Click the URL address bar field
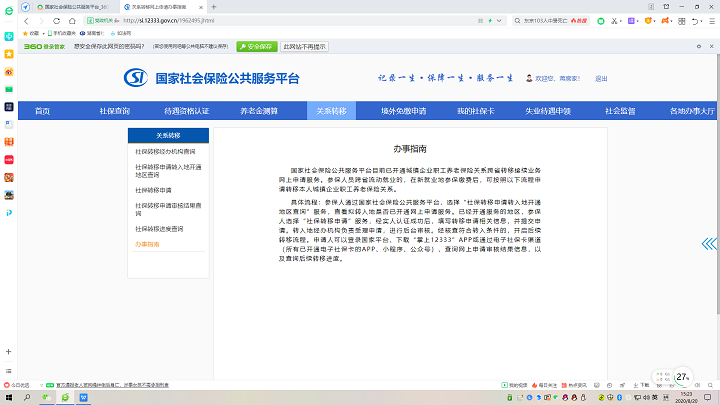Screen dimensions: 720x405 pyautogui.click(x=300, y=19)
